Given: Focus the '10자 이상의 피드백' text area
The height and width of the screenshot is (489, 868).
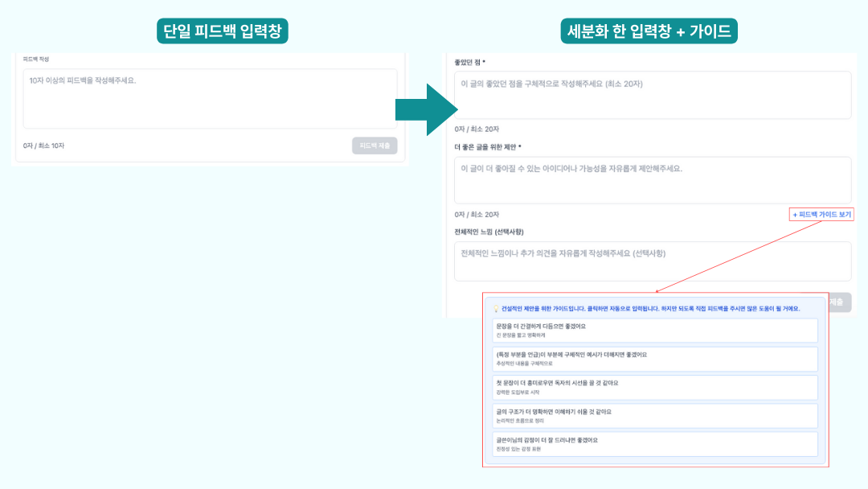Looking at the screenshot, I should point(210,98).
